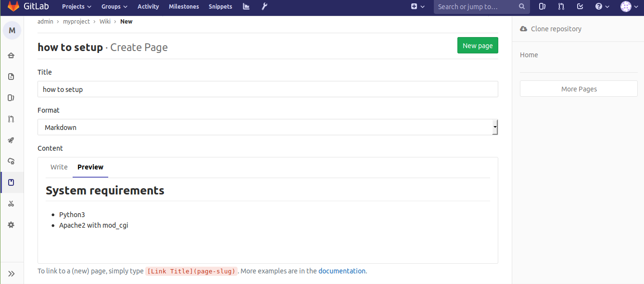
Task: Open the admin area wrench icon
Action: coord(264,7)
